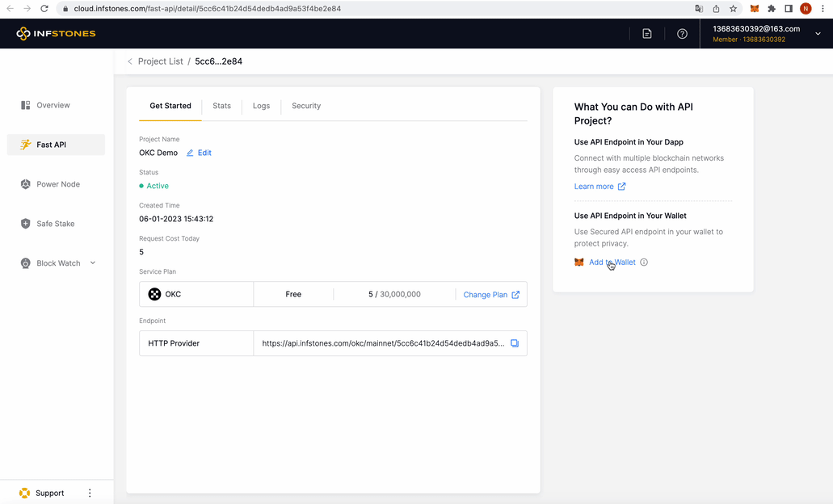Open the MetaMask fox extension in browser toolbar
The height and width of the screenshot is (504, 833).
755,9
